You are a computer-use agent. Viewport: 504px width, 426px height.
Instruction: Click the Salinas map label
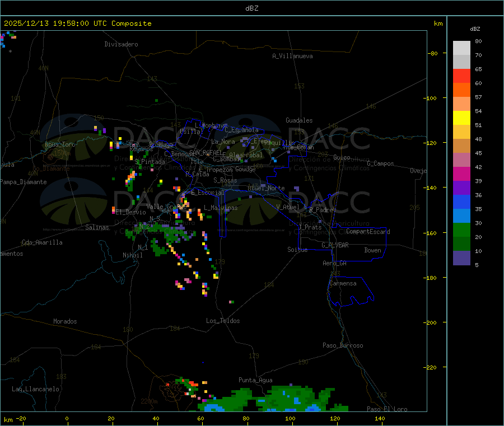(97, 227)
